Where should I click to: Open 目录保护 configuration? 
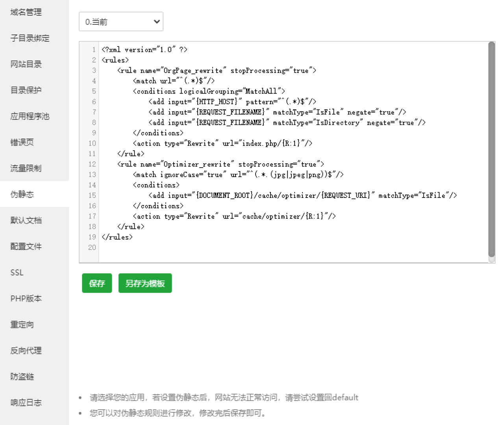click(x=26, y=90)
